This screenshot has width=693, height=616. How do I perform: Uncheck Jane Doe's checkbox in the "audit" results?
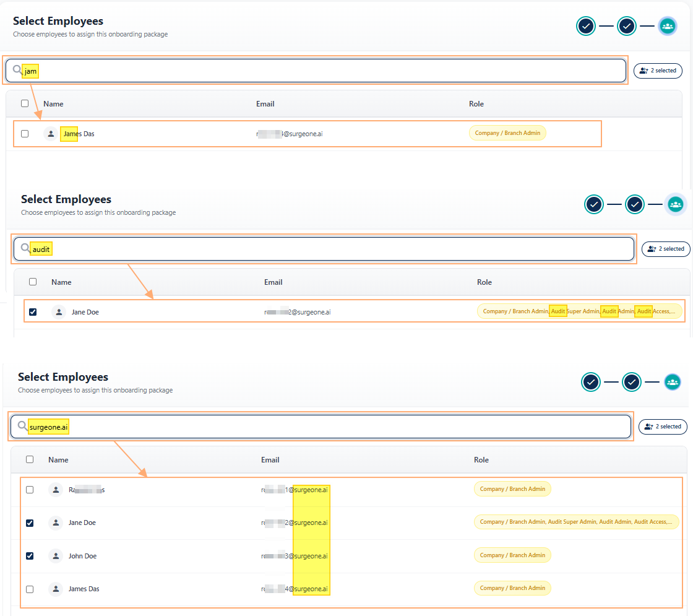point(33,312)
